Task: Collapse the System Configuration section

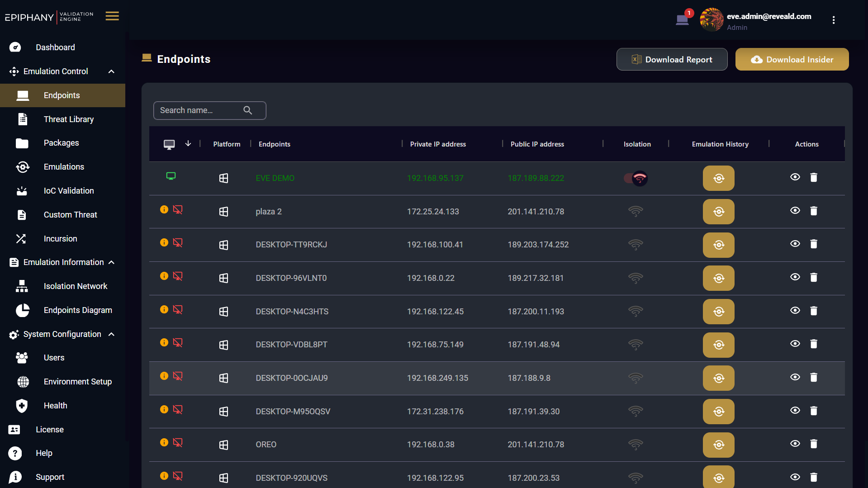Action: pos(111,334)
